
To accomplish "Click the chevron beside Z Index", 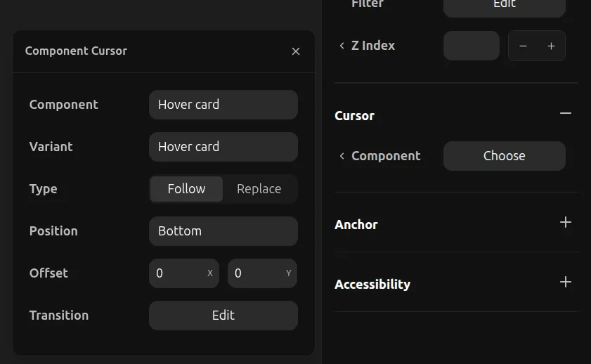I will point(342,46).
